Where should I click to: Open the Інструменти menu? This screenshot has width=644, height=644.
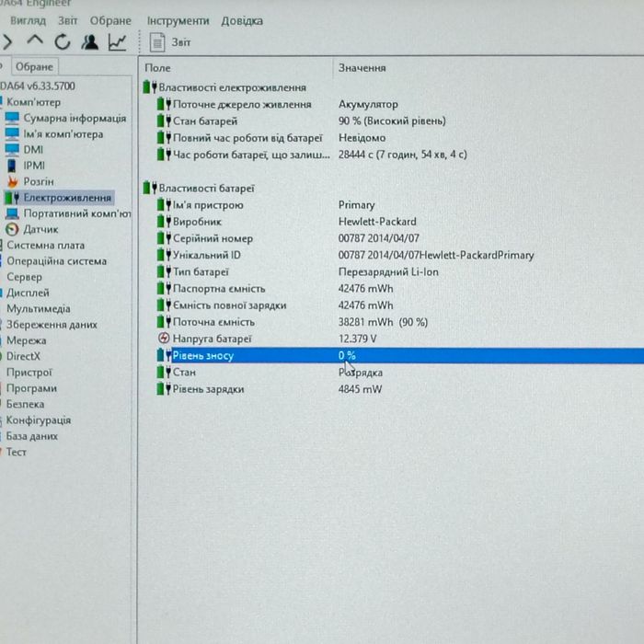[x=178, y=20]
